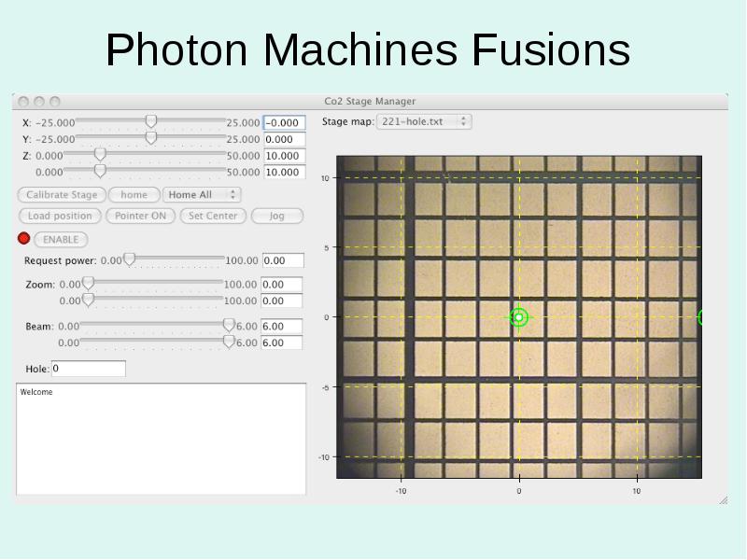Click the Request power slider handle

click(129, 259)
